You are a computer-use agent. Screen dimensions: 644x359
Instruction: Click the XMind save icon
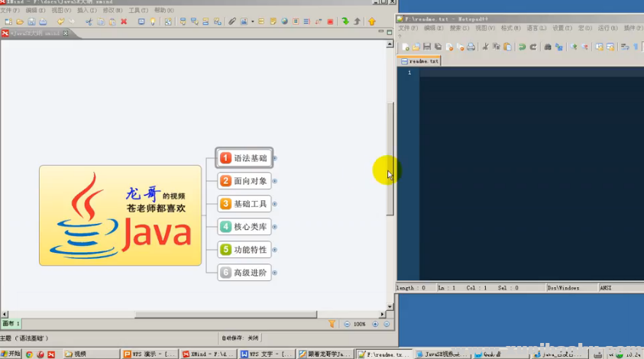[x=32, y=21]
